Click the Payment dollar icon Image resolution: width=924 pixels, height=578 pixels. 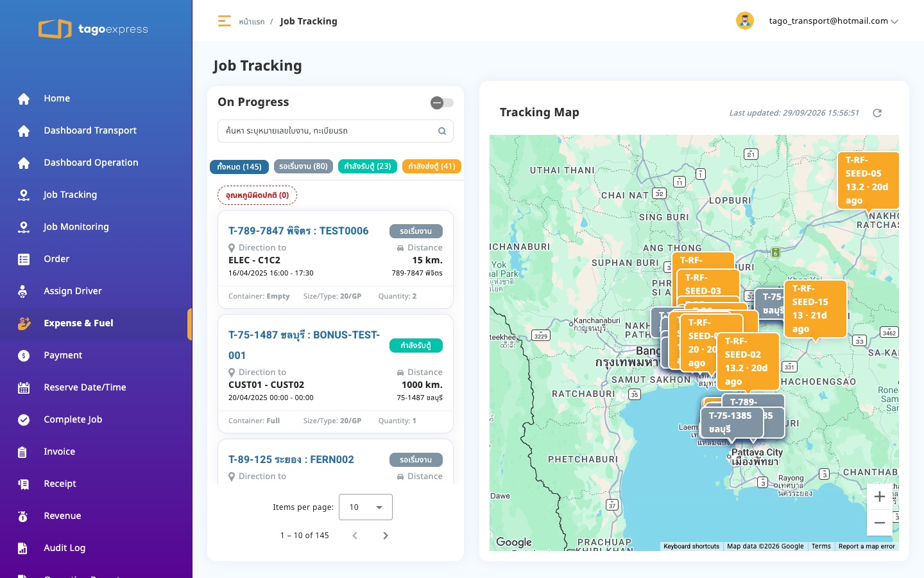pos(24,356)
